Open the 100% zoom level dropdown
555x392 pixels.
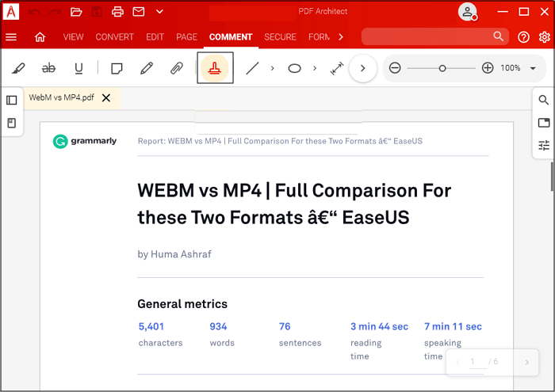click(x=533, y=68)
